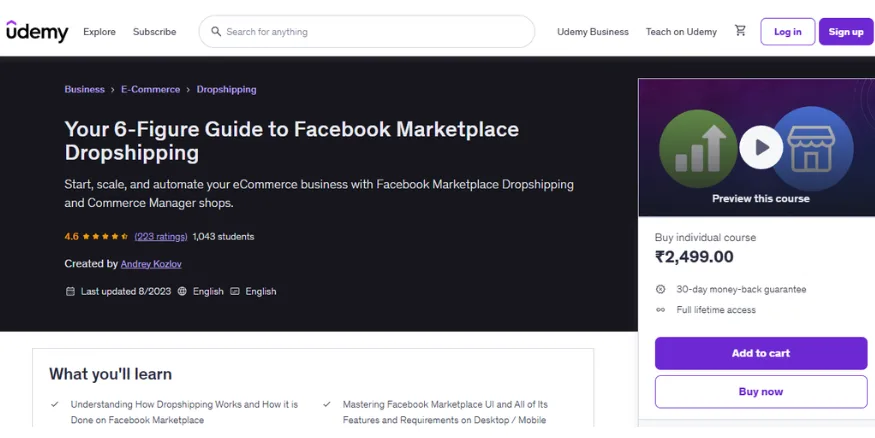
Task: Click the infinity lifetime access icon
Action: pos(660,310)
